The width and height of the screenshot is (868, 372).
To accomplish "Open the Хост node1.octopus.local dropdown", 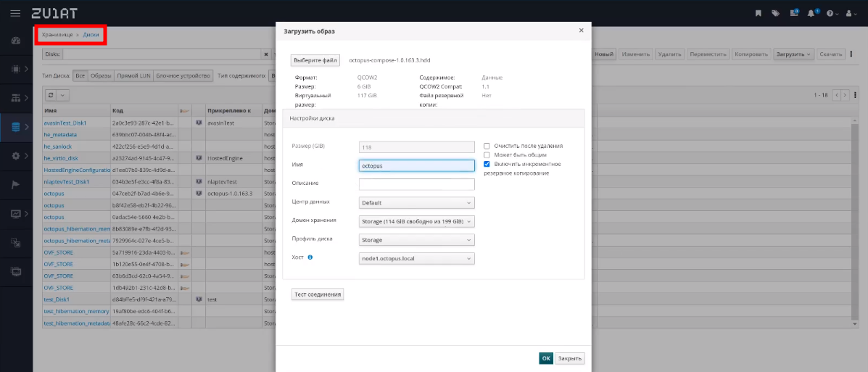I will tap(416, 259).
